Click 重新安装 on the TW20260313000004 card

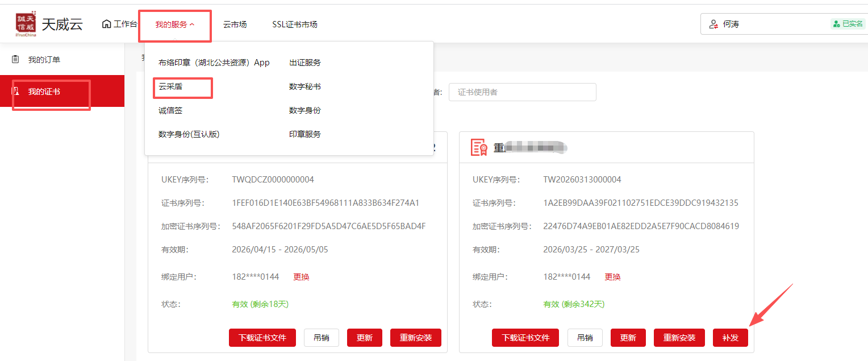(x=679, y=338)
